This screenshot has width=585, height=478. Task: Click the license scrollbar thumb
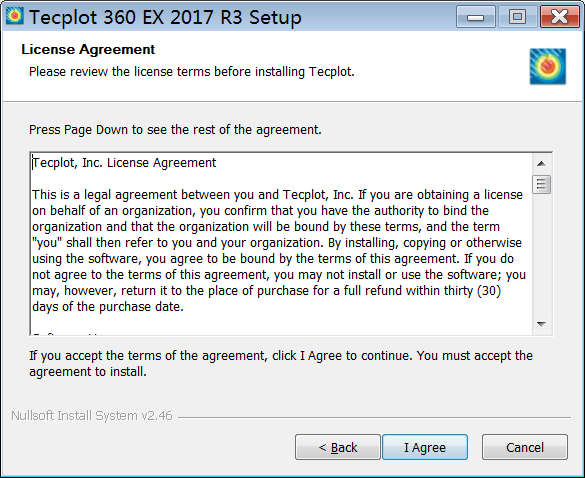[541, 184]
